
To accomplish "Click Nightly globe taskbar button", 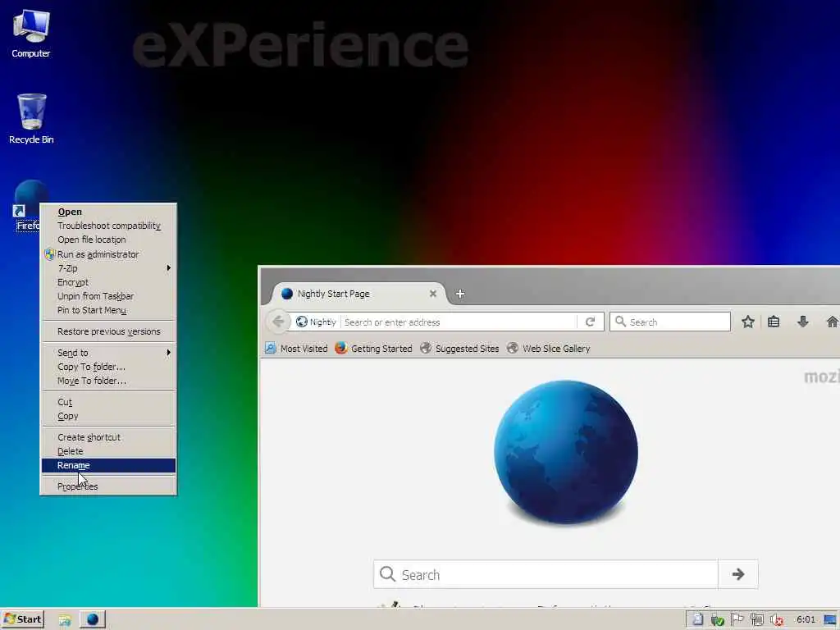I will tap(93, 619).
